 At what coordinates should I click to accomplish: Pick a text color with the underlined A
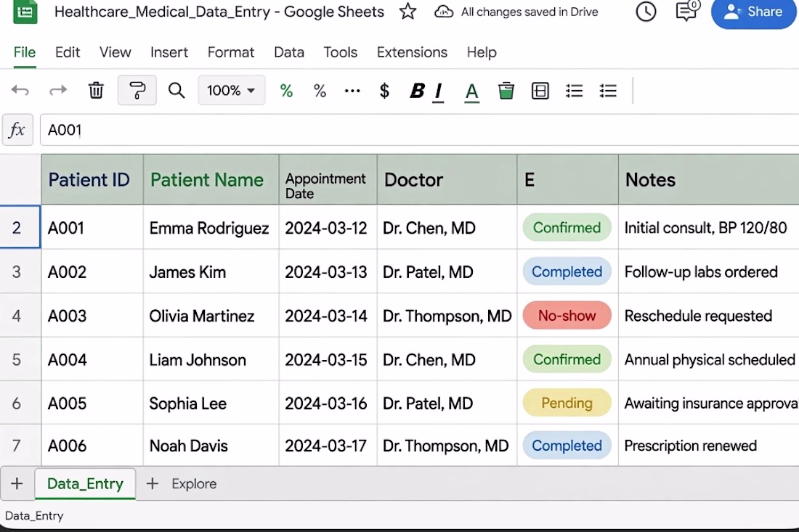coord(472,91)
